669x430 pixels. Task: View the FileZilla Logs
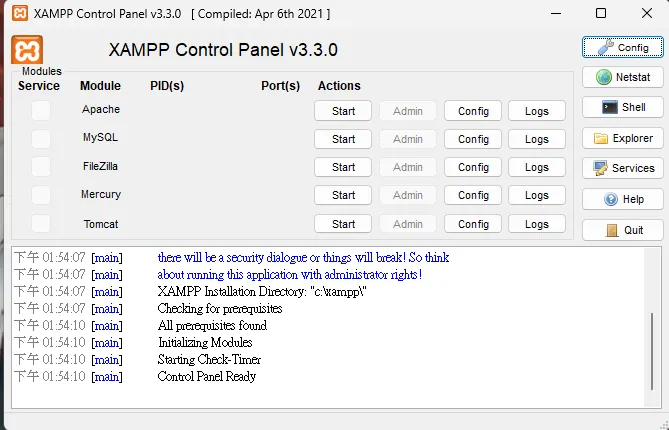pyautogui.click(x=537, y=167)
